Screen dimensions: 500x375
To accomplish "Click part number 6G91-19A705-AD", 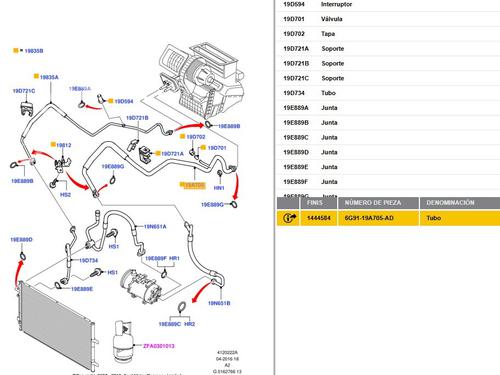I will point(369,218).
